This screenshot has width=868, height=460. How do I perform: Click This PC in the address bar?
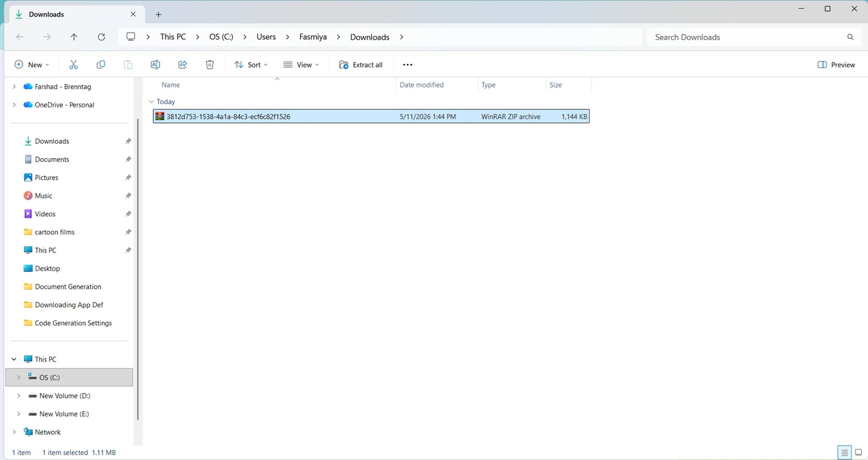point(173,37)
